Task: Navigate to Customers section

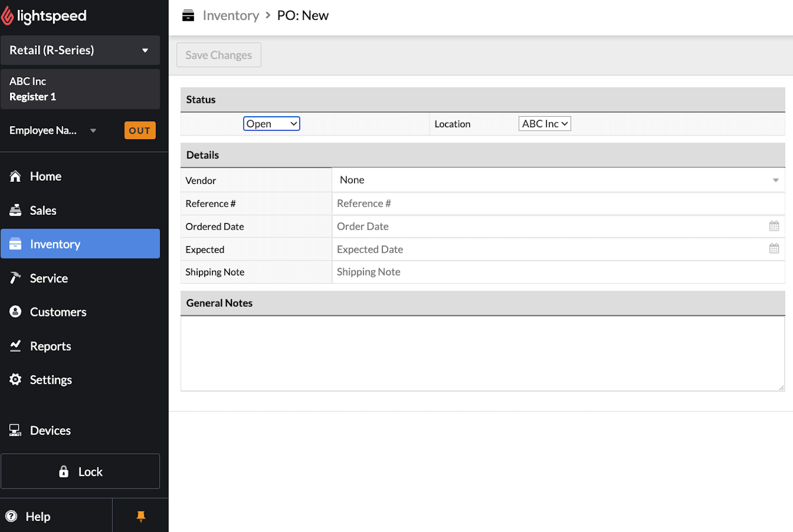Action: point(58,312)
